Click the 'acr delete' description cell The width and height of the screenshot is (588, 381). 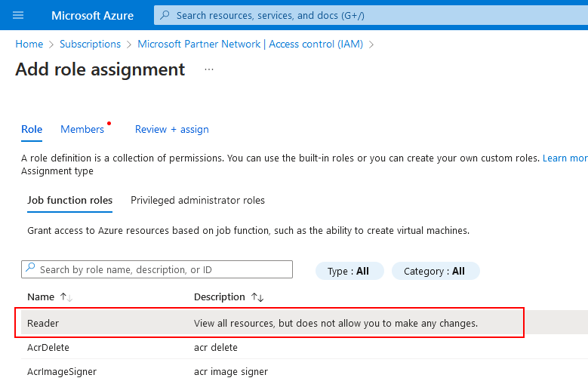216,348
